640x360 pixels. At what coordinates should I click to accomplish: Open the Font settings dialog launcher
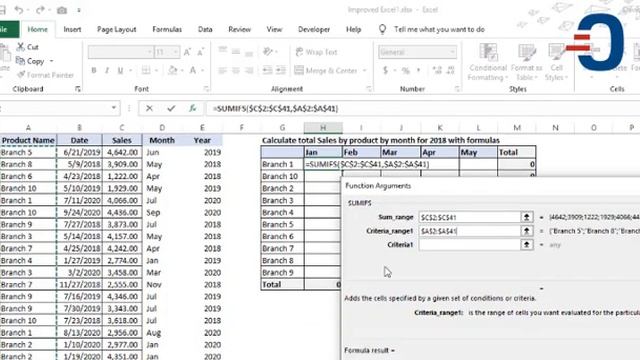pos(207,89)
